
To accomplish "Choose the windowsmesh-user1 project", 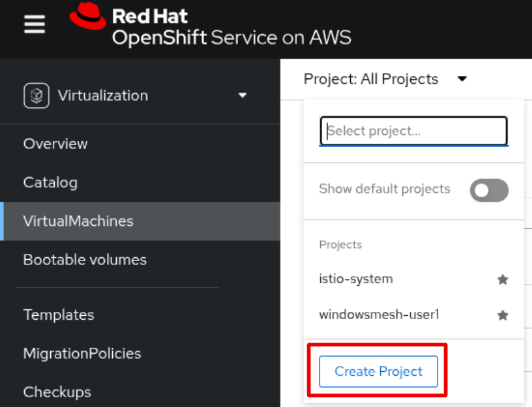I will 379,315.
